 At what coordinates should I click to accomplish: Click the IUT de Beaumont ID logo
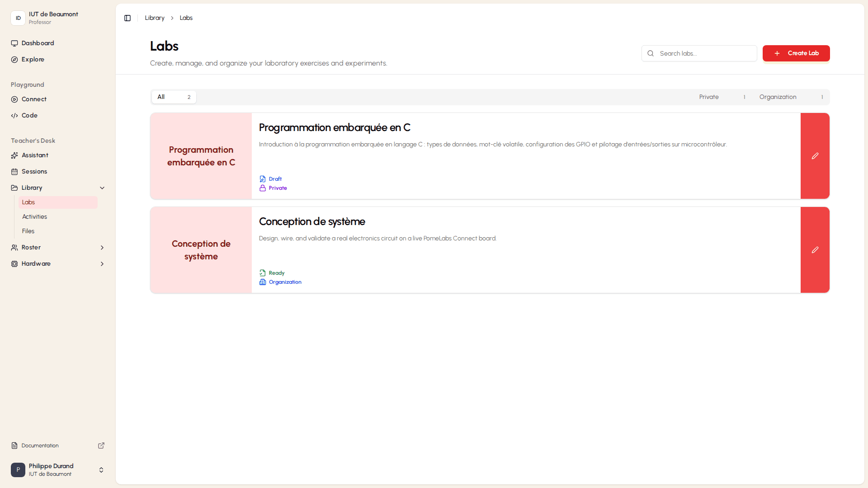pyautogui.click(x=18, y=18)
